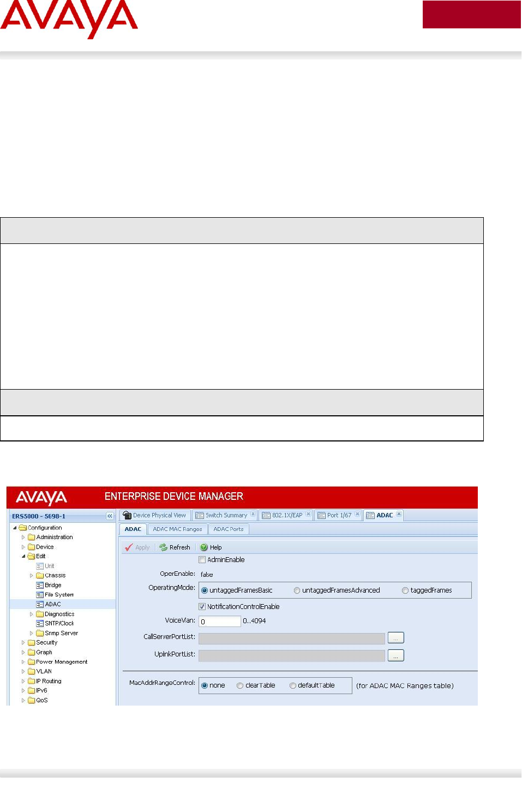Close the Switch Summary tab

(x=253, y=514)
